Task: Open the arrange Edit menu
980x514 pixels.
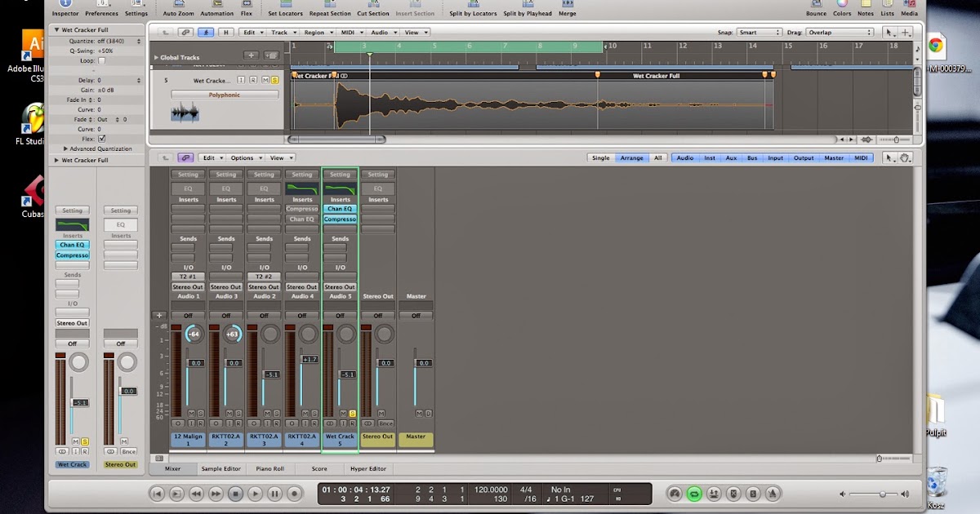Action: [251, 33]
